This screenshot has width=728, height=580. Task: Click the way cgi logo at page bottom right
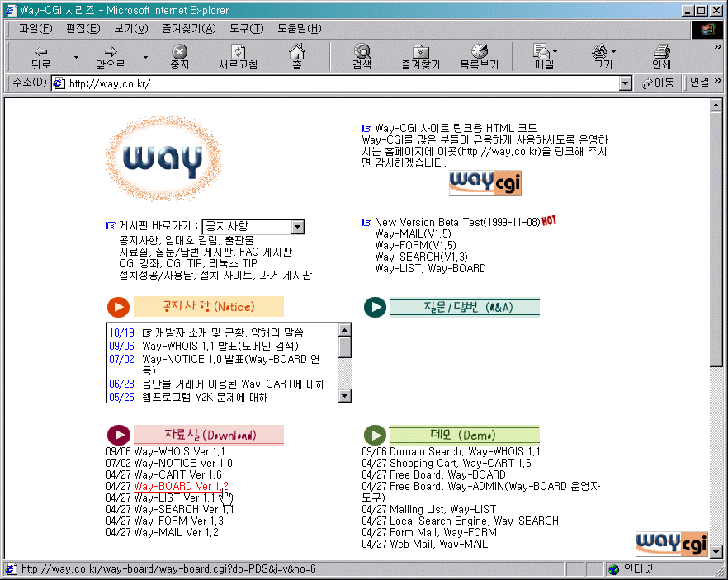tap(672, 544)
